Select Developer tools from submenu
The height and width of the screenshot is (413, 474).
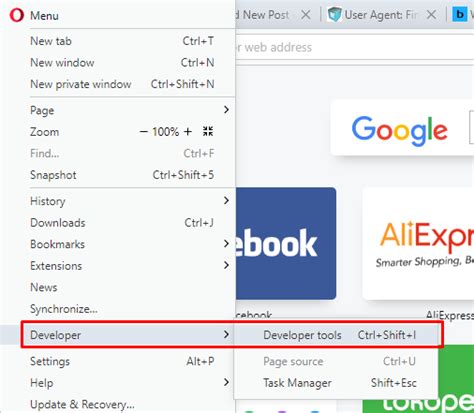(336, 335)
